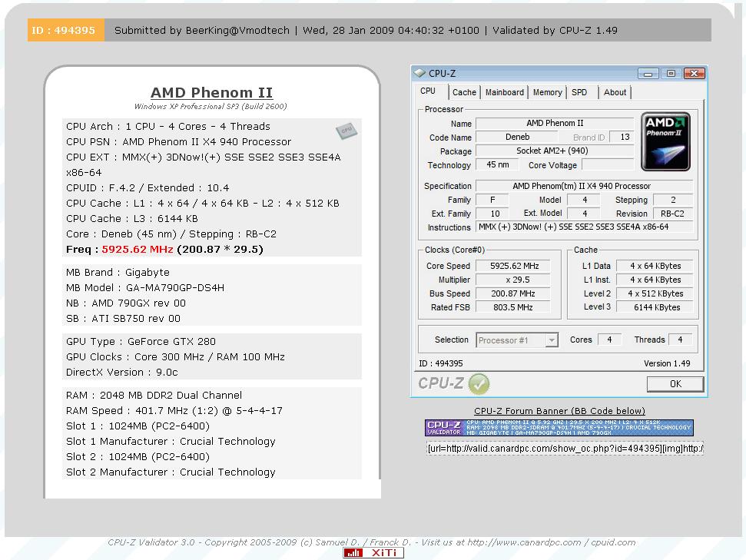Click the CPU-Z Forum Banner link
746x560 pixels.
point(559,411)
